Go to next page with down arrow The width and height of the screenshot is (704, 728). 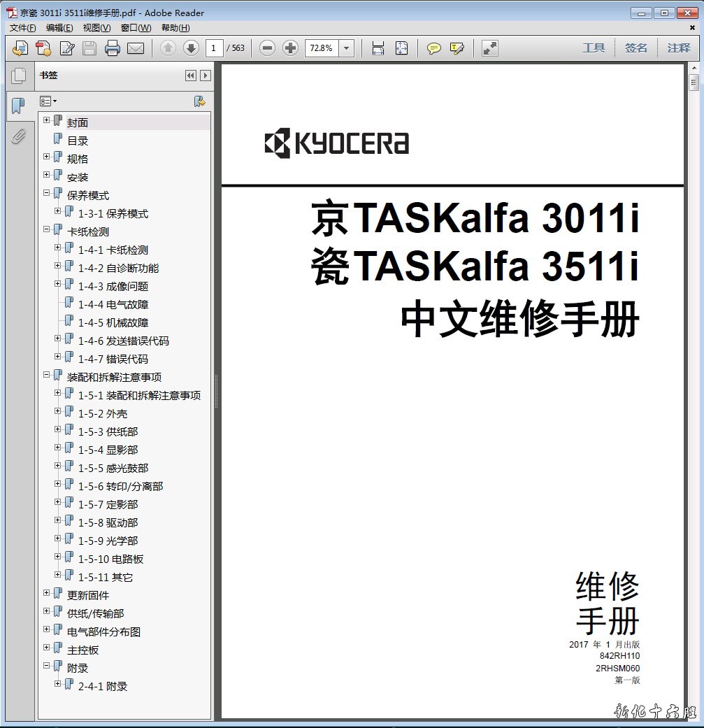[191, 48]
